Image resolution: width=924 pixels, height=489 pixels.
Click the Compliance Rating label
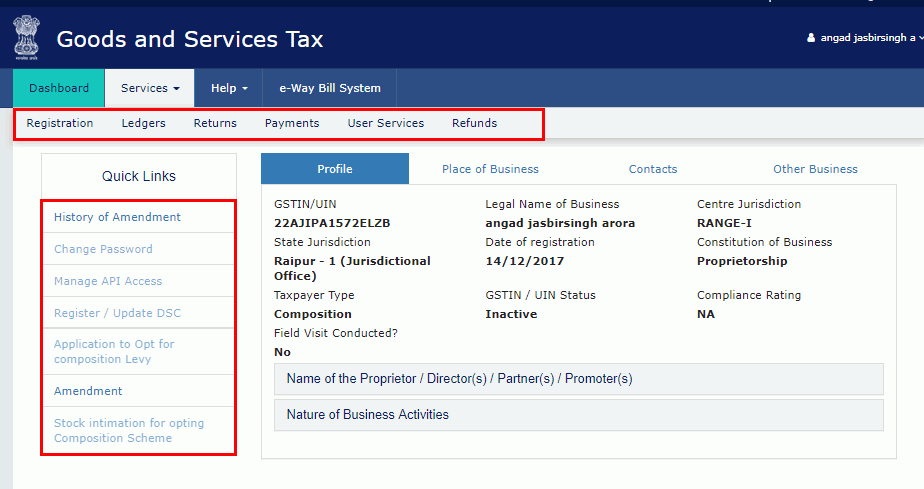[x=749, y=295]
